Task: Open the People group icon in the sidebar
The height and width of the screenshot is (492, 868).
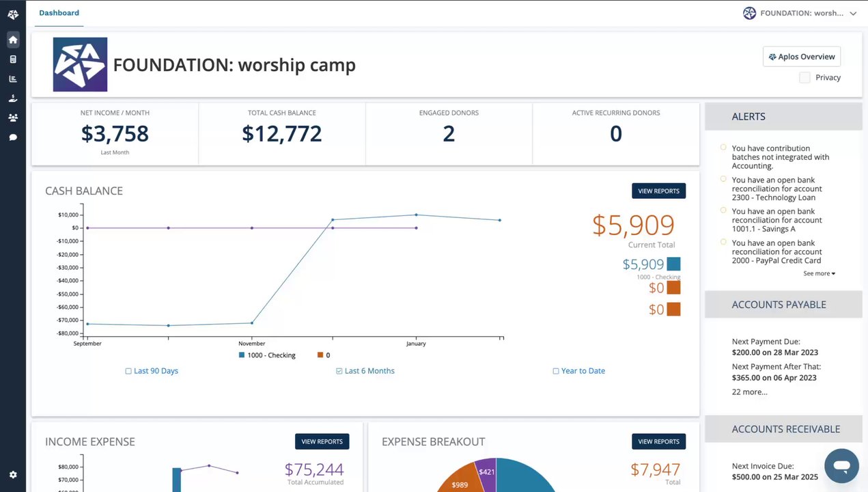Action: click(x=13, y=118)
